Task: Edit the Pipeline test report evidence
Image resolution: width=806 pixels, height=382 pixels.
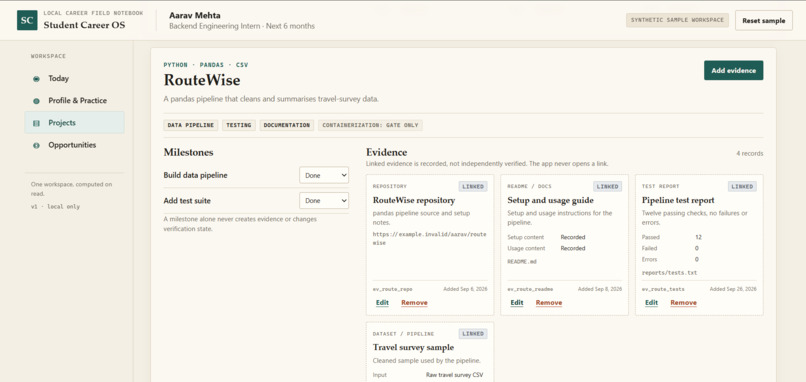Action: coord(651,303)
